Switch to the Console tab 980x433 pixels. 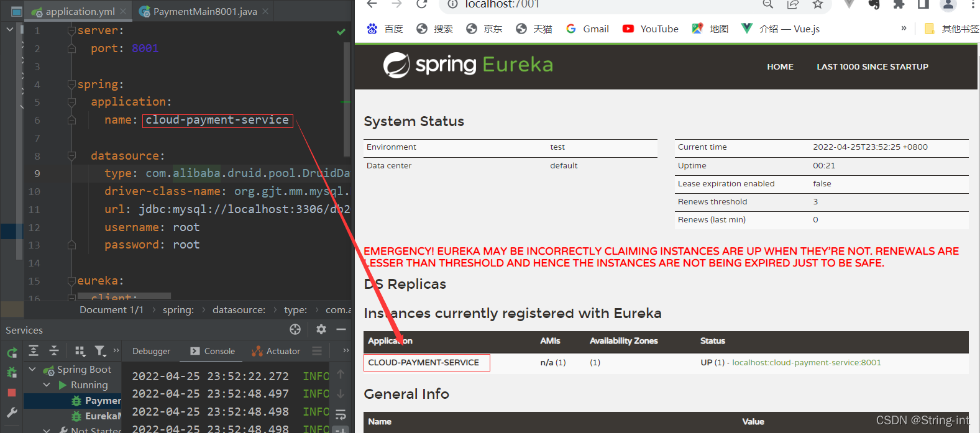point(213,351)
